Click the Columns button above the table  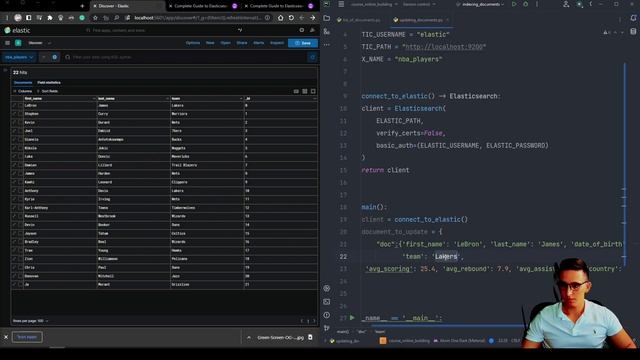(23, 91)
